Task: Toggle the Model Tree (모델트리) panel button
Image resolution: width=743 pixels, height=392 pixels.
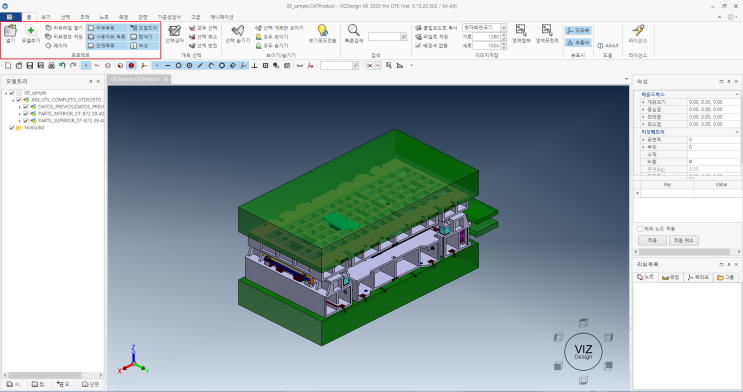Action: [x=144, y=28]
